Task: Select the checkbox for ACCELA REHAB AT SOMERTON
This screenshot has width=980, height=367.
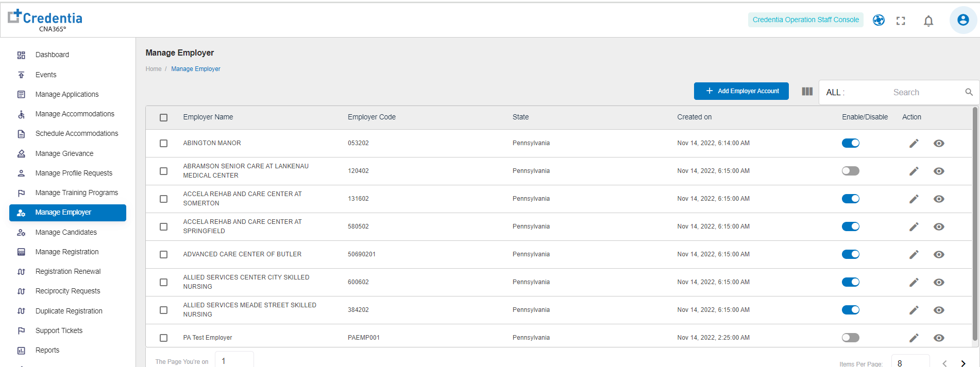Action: 164,199
